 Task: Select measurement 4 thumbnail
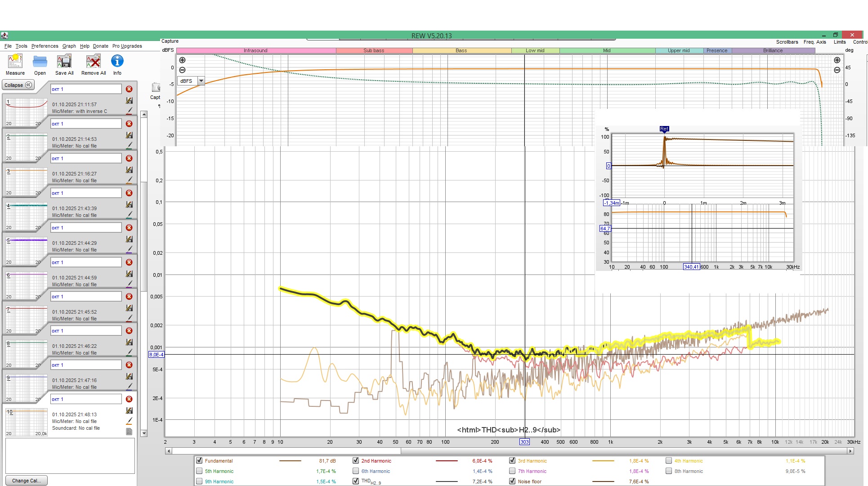26,216
